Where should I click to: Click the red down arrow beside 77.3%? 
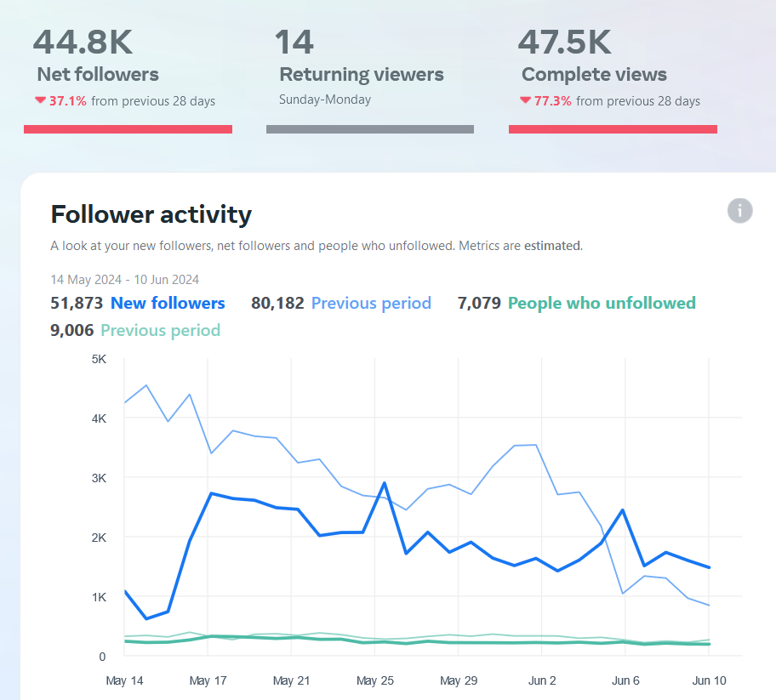tap(525, 100)
